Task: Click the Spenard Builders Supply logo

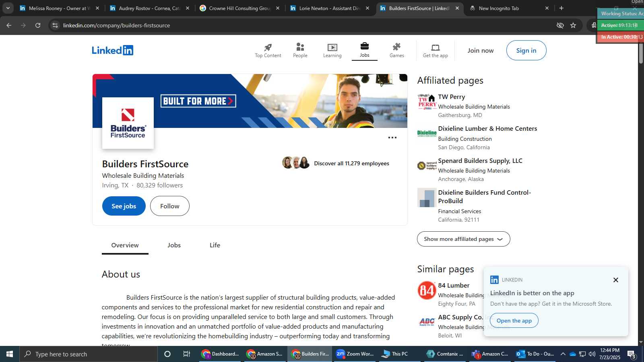Action: coord(427,166)
